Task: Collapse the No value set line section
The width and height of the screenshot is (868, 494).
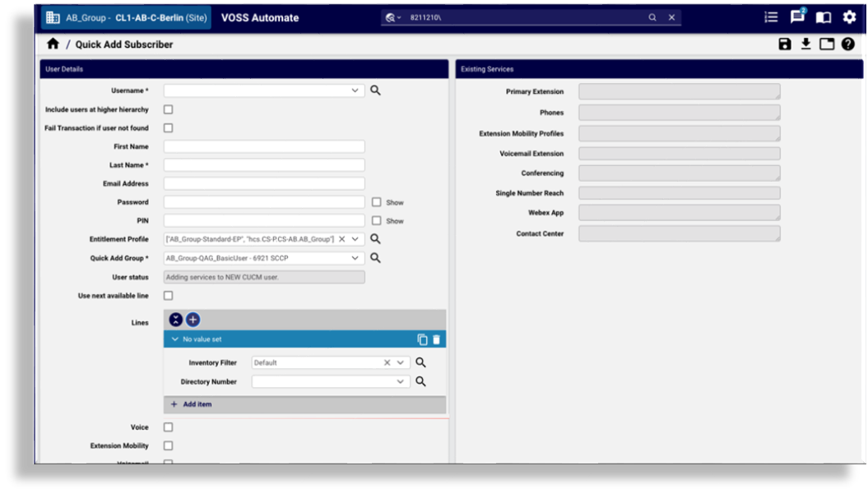Action: click(x=175, y=339)
